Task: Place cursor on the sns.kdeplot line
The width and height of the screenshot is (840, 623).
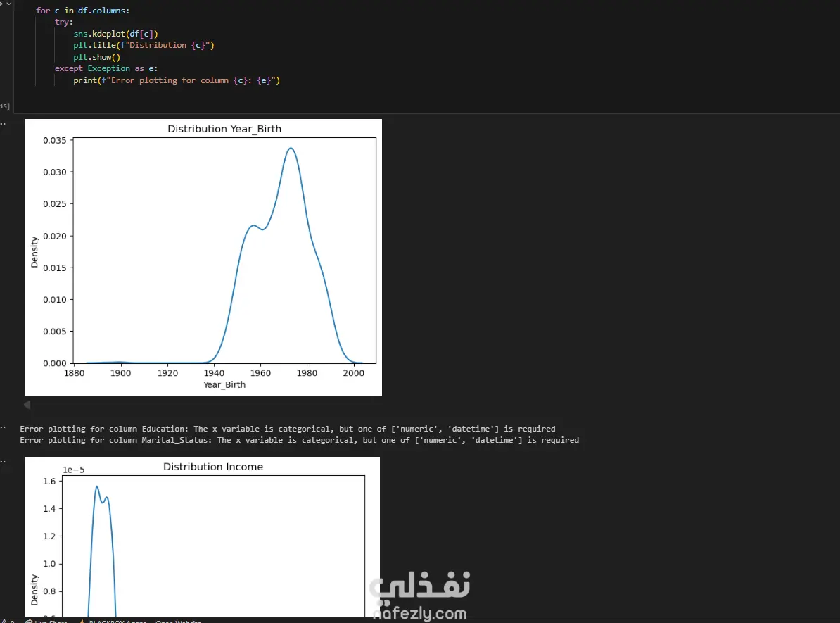Action: point(115,34)
